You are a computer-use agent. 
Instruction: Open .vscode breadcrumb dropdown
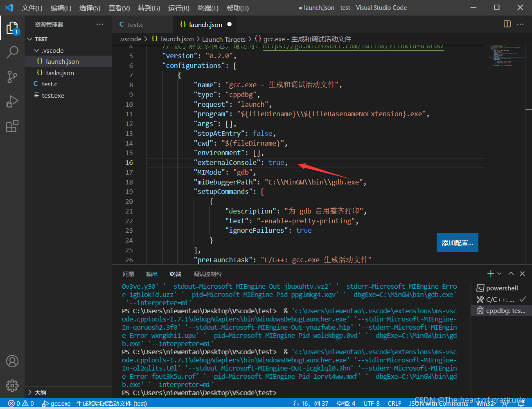(130, 39)
